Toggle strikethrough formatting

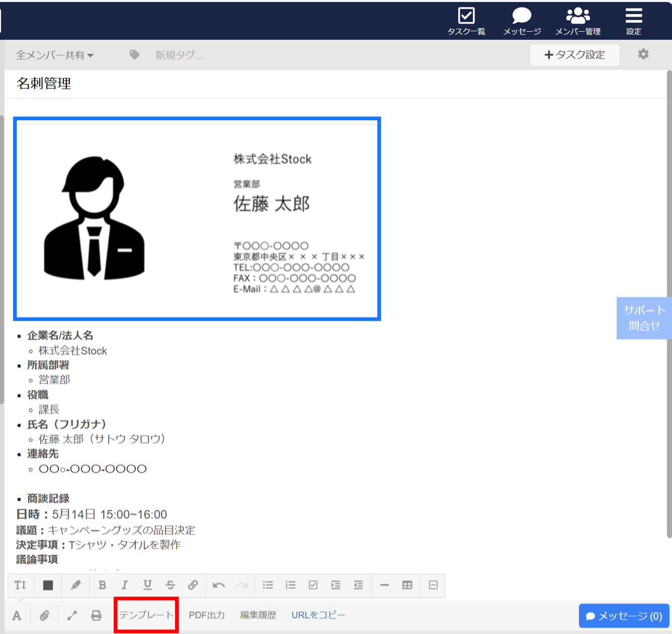[x=171, y=585]
